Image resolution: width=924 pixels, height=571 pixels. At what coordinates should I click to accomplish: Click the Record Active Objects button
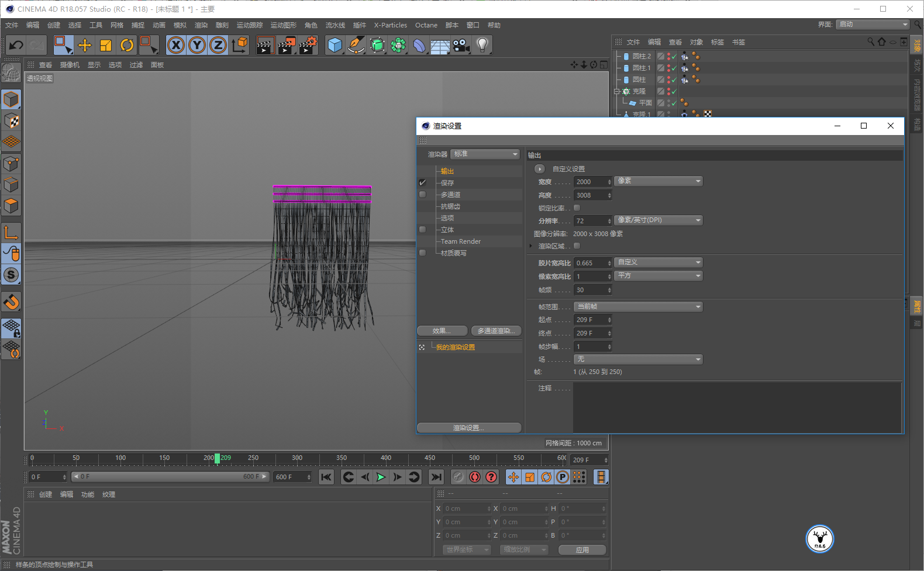[458, 477]
